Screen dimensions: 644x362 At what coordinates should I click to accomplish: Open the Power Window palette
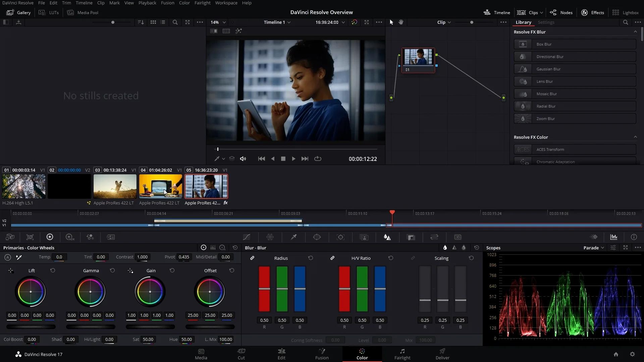coord(317,237)
